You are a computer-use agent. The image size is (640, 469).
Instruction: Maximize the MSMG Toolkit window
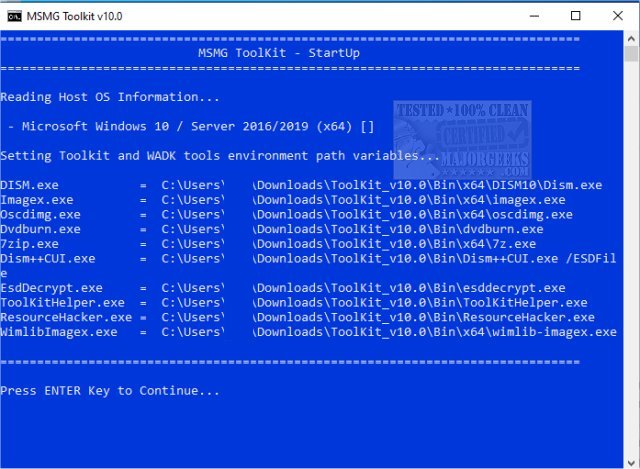coord(576,16)
